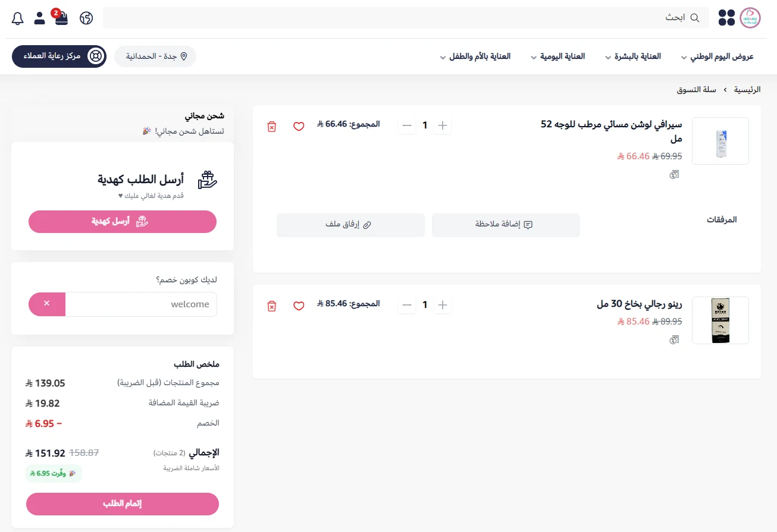This screenshot has height=532, width=777.
Task: Open the four-dot categories grid icon
Action: click(x=726, y=18)
